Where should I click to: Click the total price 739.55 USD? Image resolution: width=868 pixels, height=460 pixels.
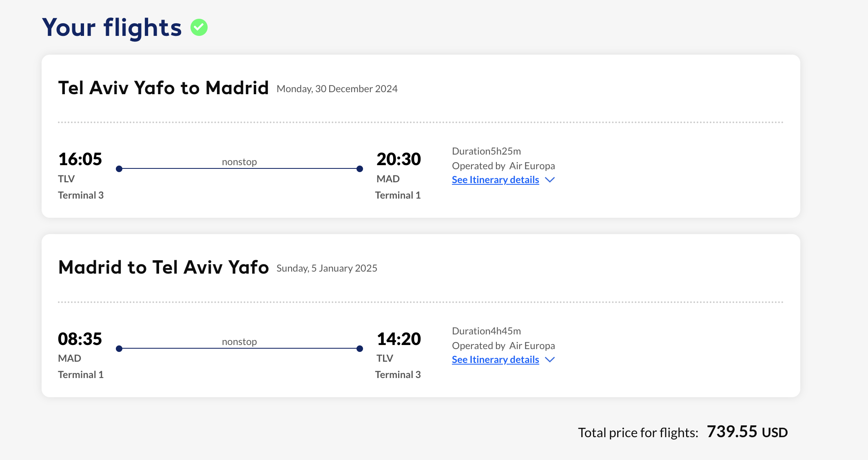(747, 431)
